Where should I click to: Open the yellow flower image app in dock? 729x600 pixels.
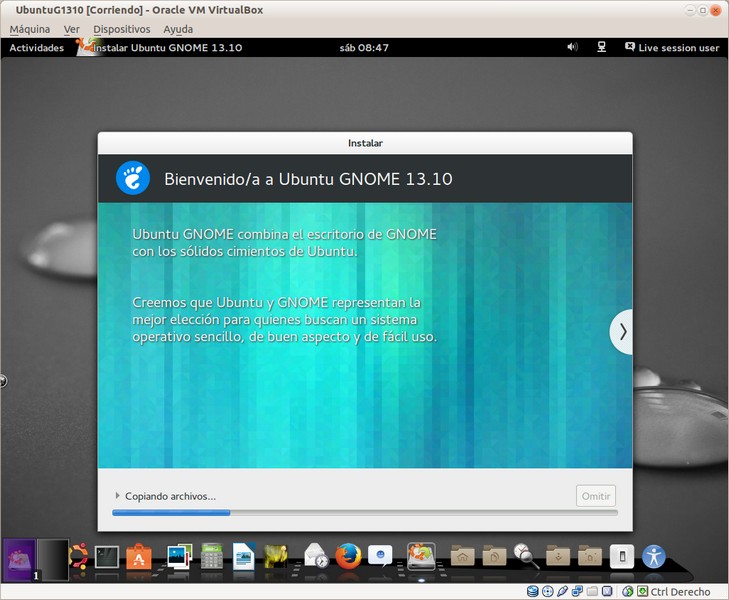click(x=276, y=556)
